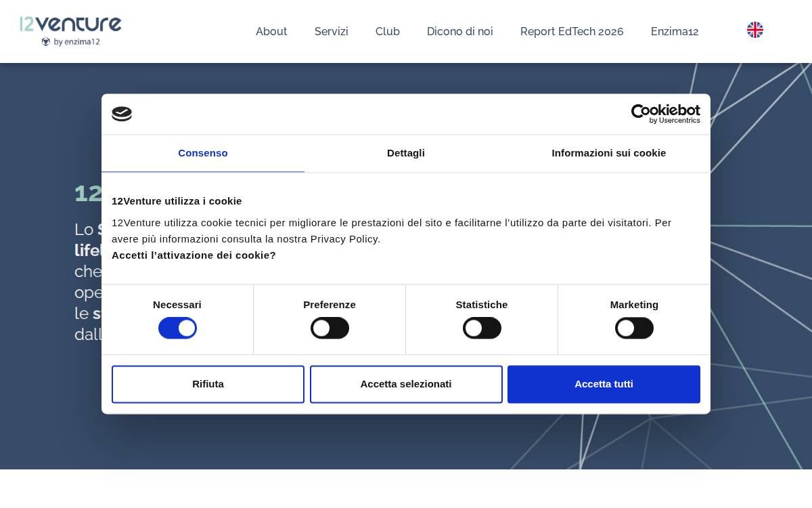This screenshot has width=812, height=508.
Task: Click the Necessari label
Action: pos(177,305)
